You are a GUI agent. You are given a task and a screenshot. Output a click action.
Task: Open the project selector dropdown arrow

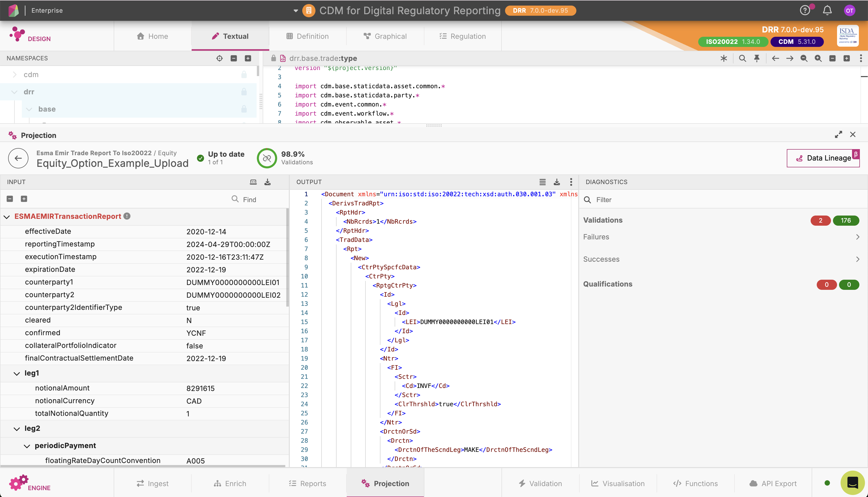296,11
